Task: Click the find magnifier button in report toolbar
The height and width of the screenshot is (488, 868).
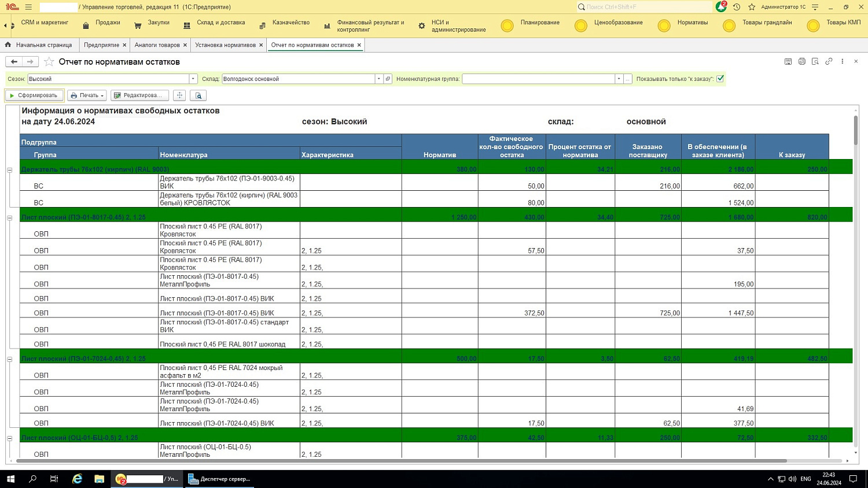Action: point(198,95)
